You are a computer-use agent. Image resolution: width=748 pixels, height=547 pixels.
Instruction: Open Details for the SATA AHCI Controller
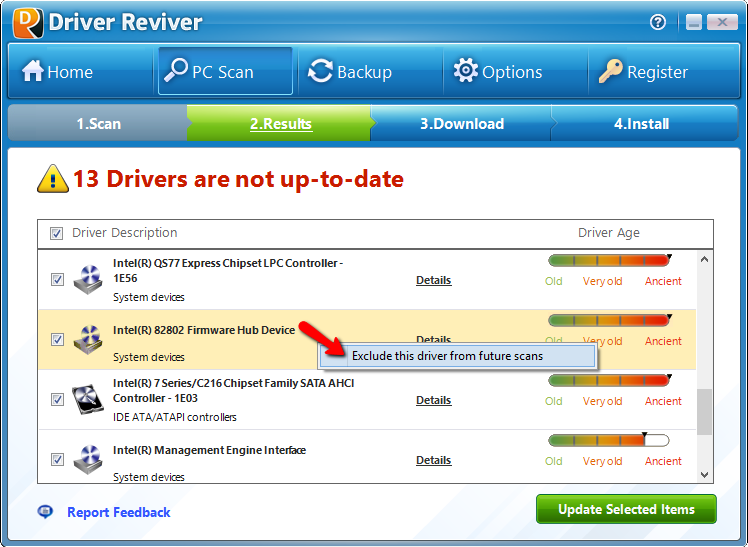point(433,400)
